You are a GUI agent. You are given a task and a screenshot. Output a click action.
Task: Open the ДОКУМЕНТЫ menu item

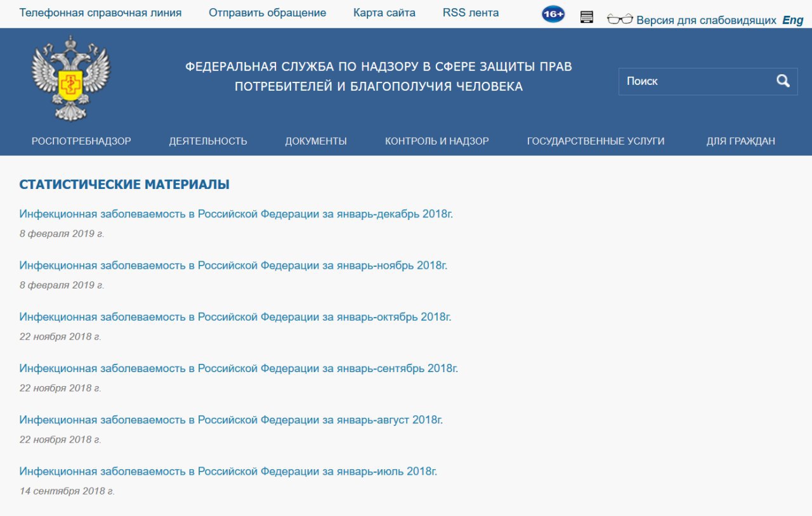pyautogui.click(x=316, y=141)
